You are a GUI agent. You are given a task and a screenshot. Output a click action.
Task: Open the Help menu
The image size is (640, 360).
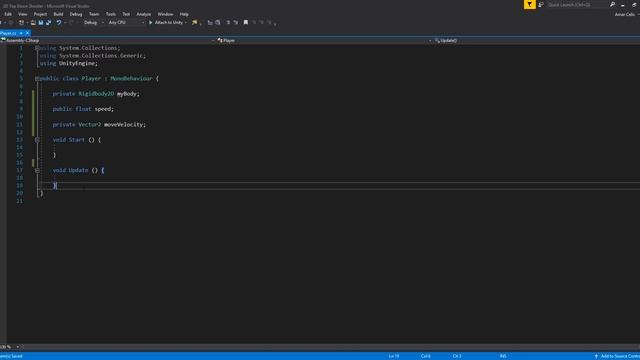pos(184,14)
